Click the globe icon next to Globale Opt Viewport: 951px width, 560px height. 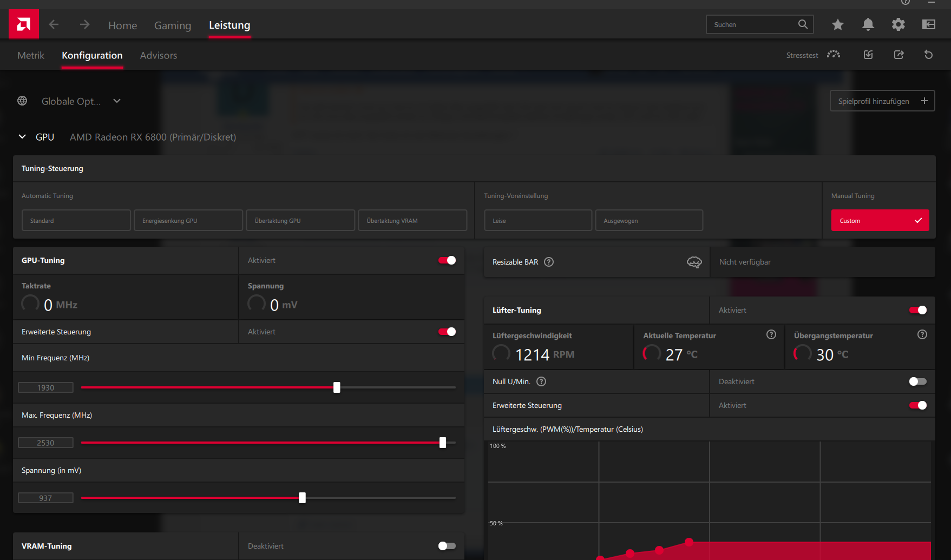click(x=22, y=101)
